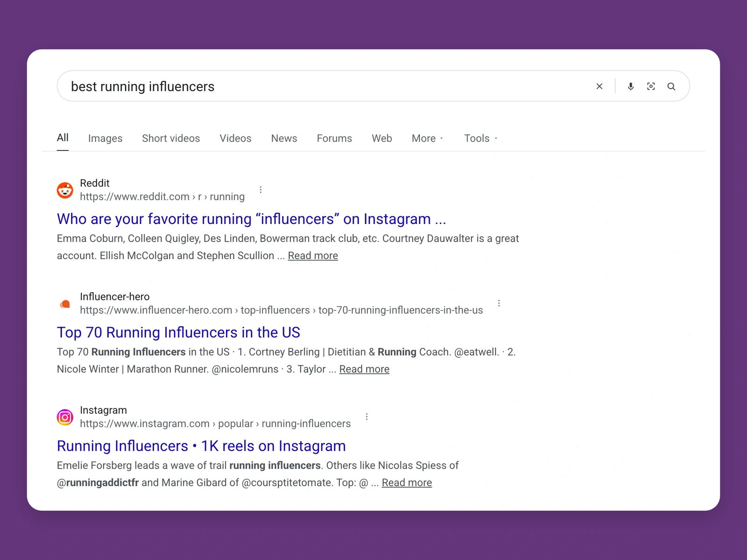Switch to the Images tab
The image size is (747, 560).
(x=105, y=139)
